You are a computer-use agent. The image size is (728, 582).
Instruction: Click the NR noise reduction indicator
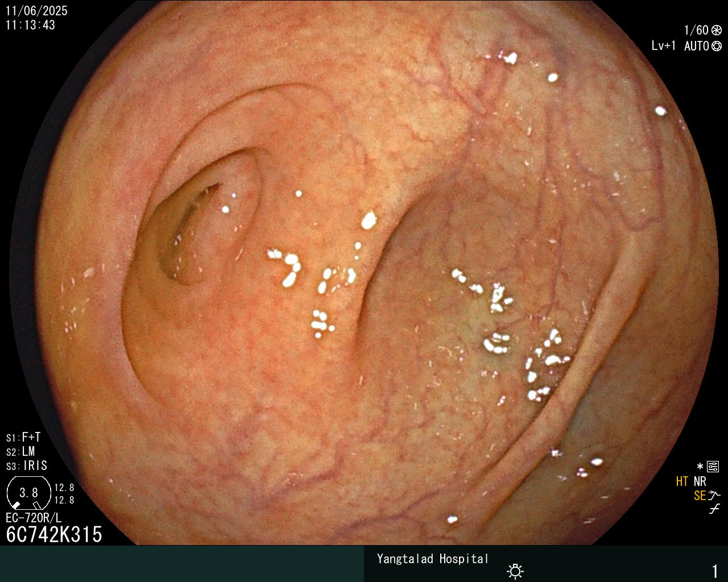point(700,481)
